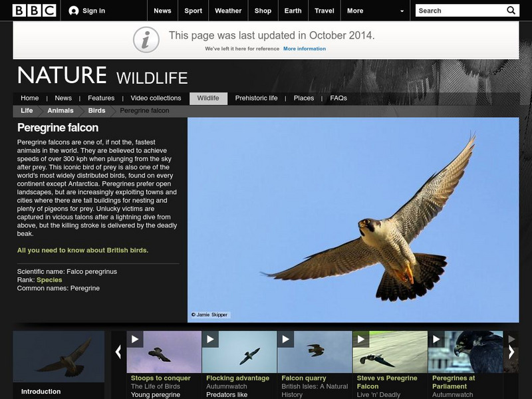Click 'Peregrine falcon' breadcrumb text
The width and height of the screenshot is (532, 399).
pos(144,110)
